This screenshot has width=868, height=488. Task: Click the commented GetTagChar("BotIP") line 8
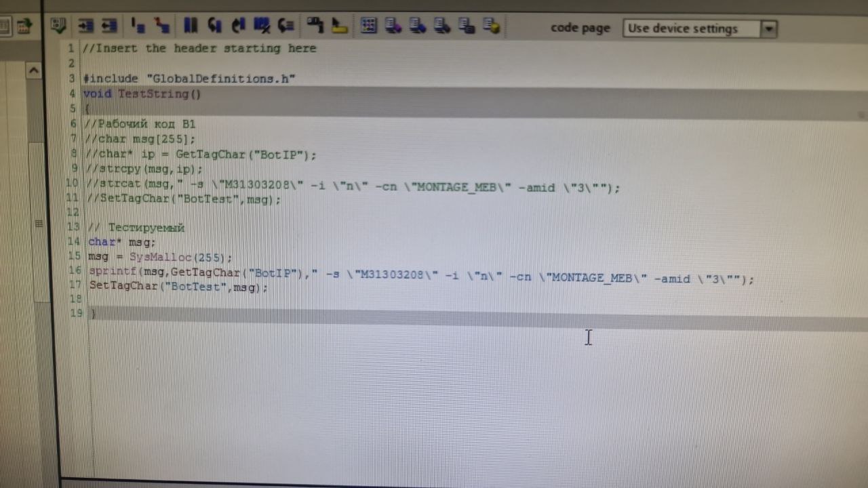201,155
